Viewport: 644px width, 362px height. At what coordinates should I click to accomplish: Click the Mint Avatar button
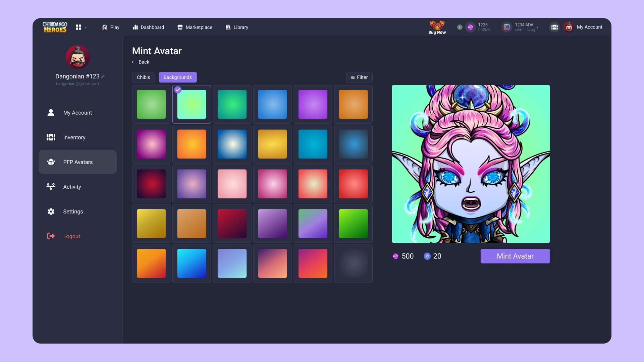point(515,256)
